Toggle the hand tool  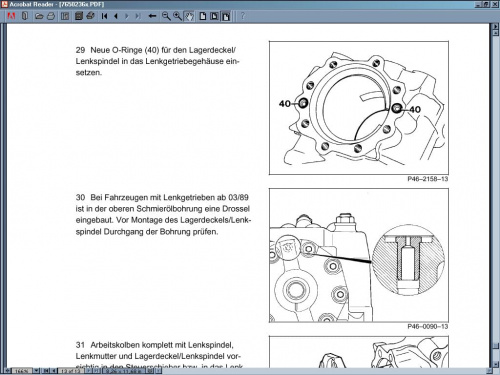click(x=189, y=16)
